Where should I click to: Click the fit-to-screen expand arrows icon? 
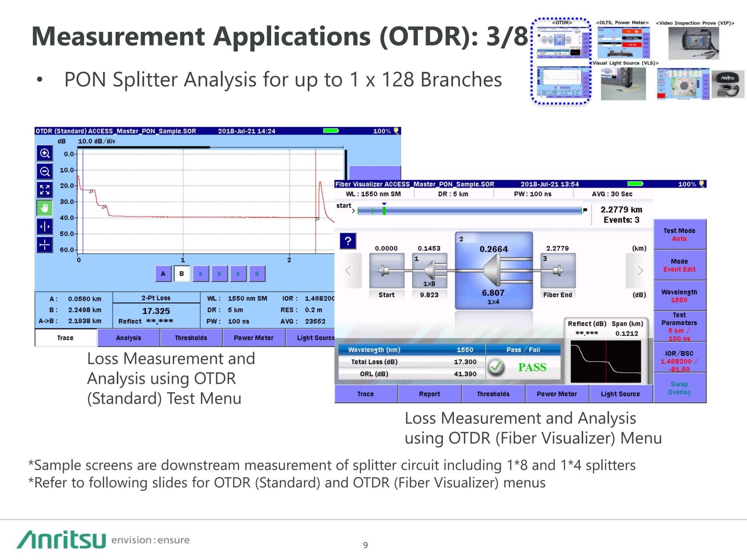click(x=45, y=190)
